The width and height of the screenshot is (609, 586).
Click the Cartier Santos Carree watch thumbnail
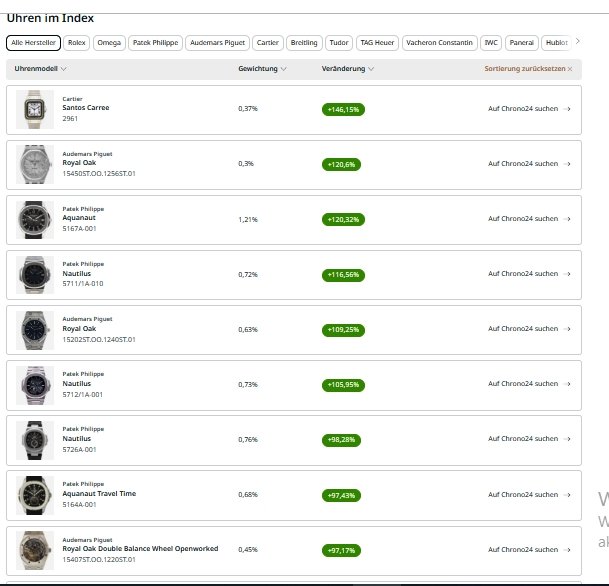pyautogui.click(x=35, y=109)
